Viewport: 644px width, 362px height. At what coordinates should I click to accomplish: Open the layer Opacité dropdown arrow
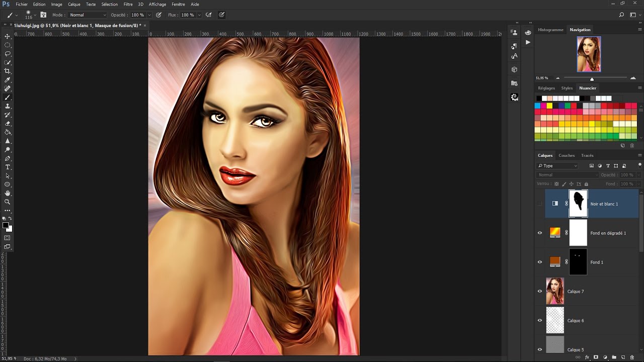(637, 175)
